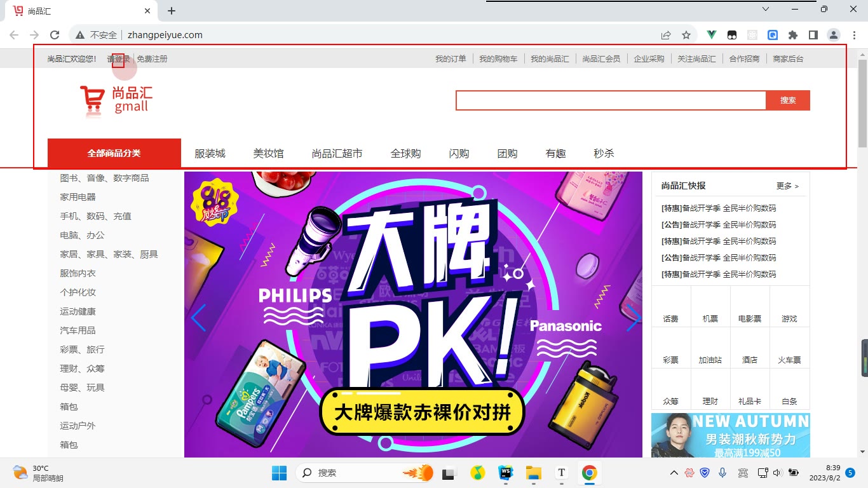868x488 pixels.
Task: Open Typora from the taskbar
Action: 561,473
